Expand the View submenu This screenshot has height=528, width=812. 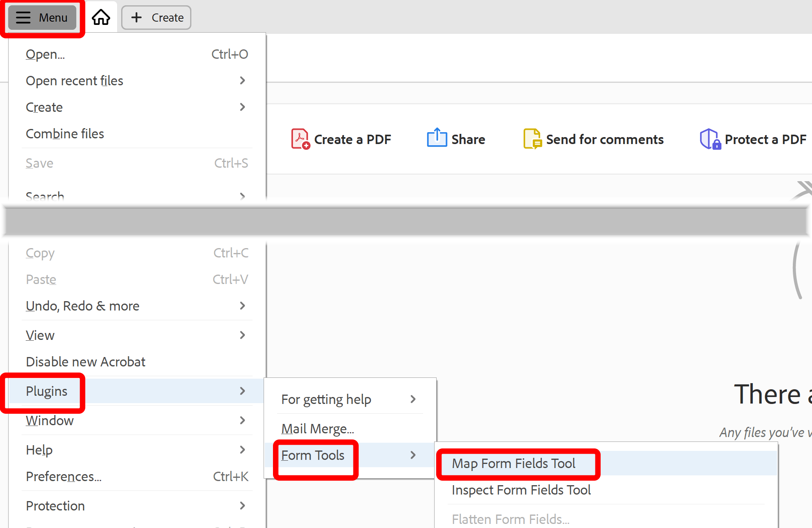tap(137, 335)
